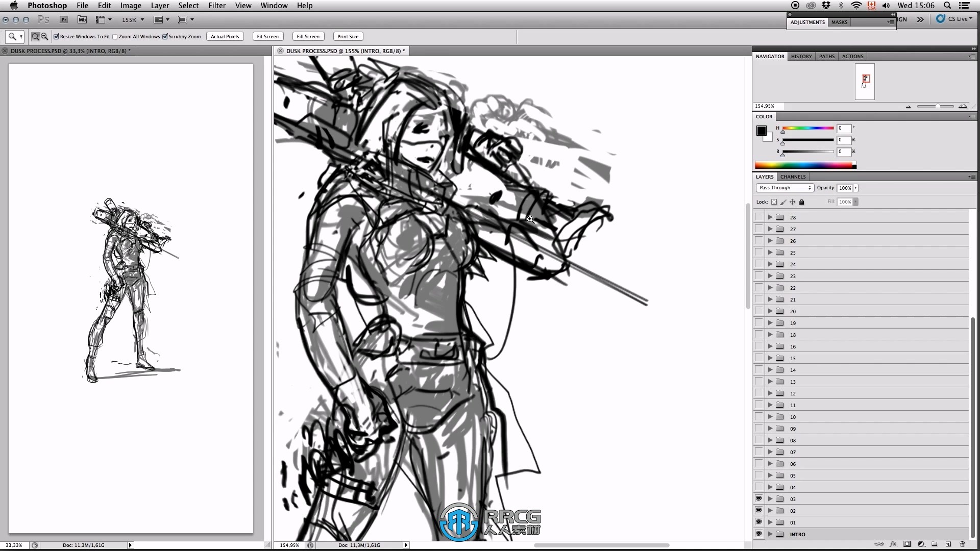Toggle the Scrubby Zoom checkbox
This screenshot has height=551, width=980.
coord(165,36)
